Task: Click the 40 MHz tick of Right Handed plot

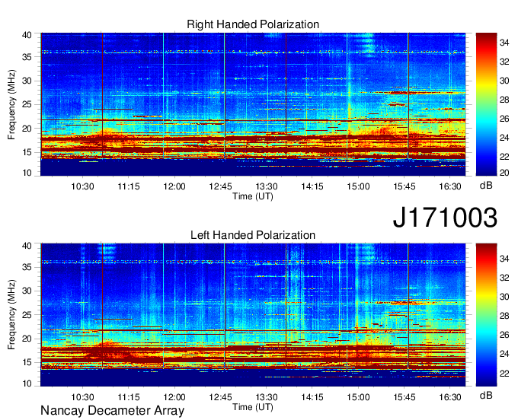Action: tap(27, 35)
